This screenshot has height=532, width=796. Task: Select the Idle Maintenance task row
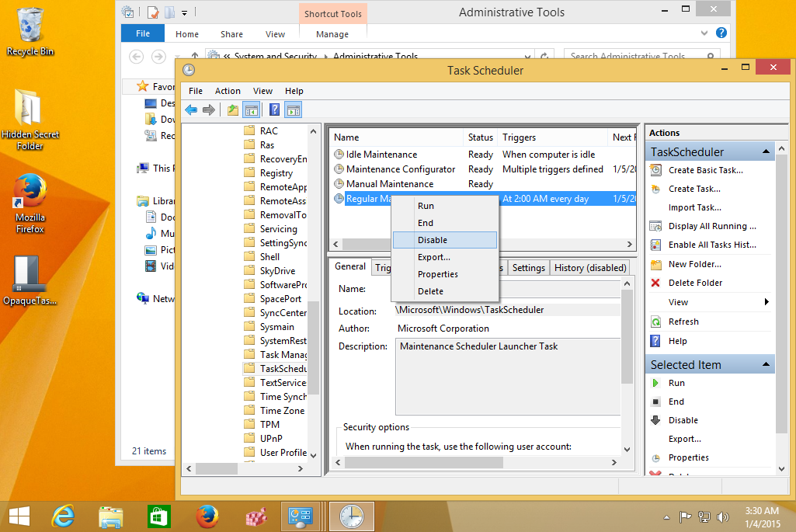(x=484, y=155)
